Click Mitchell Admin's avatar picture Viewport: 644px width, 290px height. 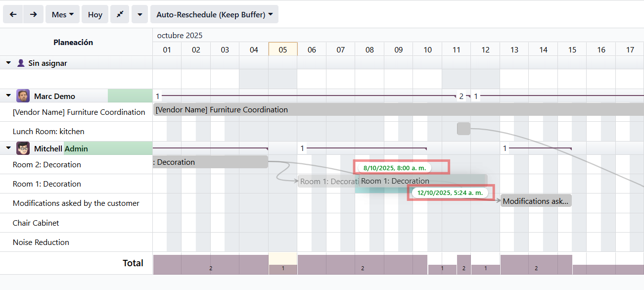23,148
